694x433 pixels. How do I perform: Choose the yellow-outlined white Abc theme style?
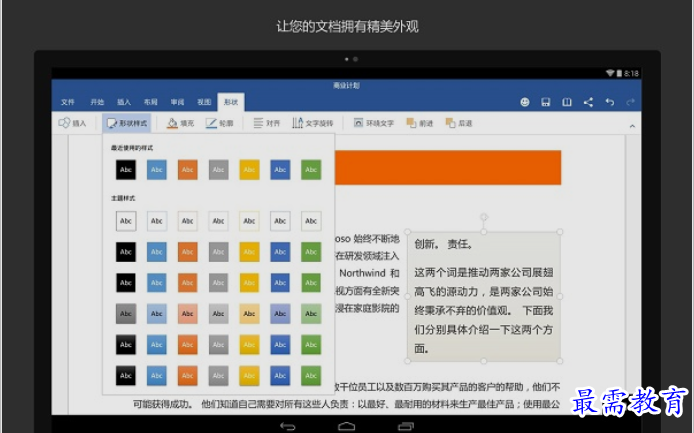tap(249, 221)
